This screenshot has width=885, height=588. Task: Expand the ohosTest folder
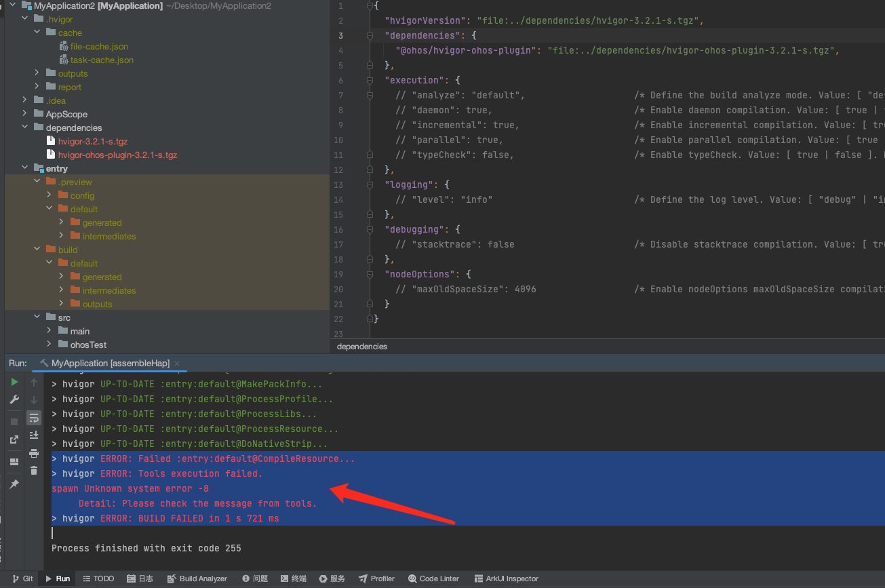[x=50, y=345]
